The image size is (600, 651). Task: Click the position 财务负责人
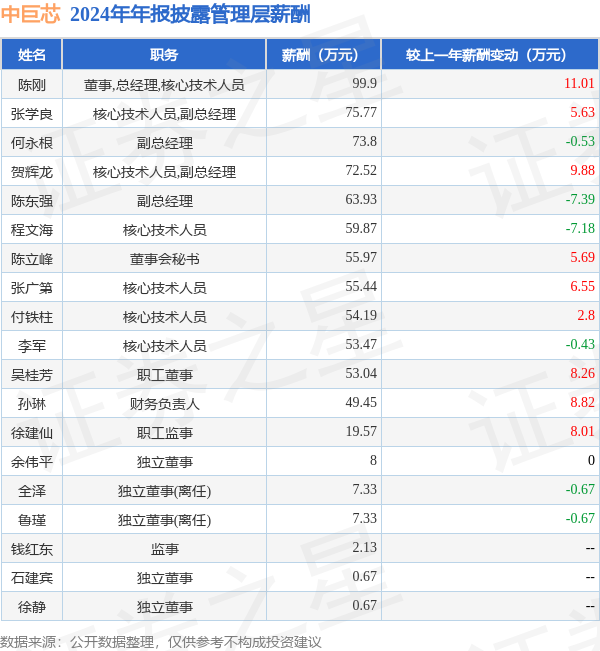164,404
